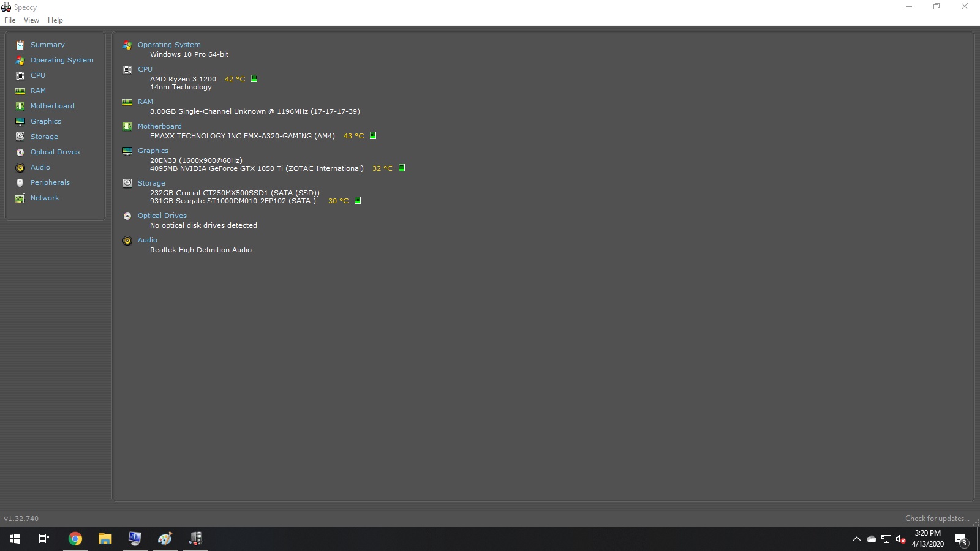Click the motherboard icon beside the Motherboard heading
Screen dimensions: 980x551
click(x=127, y=126)
